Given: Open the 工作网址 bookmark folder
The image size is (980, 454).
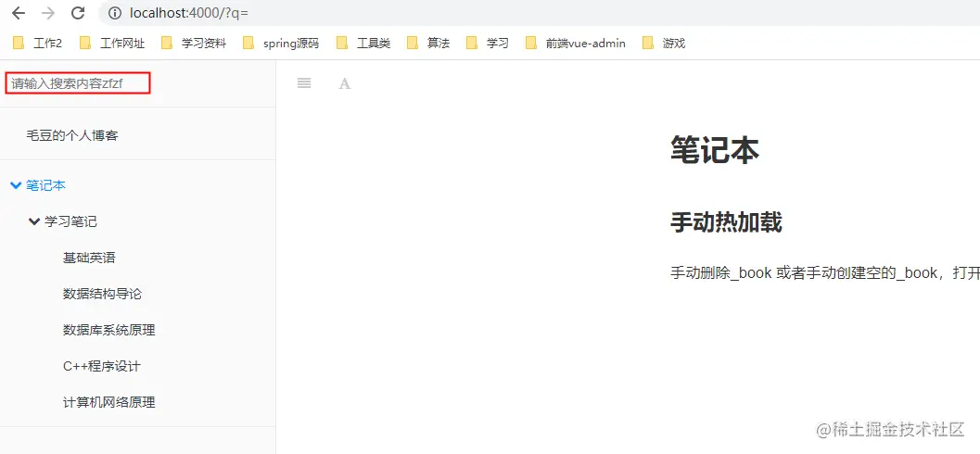Looking at the screenshot, I should click(112, 44).
